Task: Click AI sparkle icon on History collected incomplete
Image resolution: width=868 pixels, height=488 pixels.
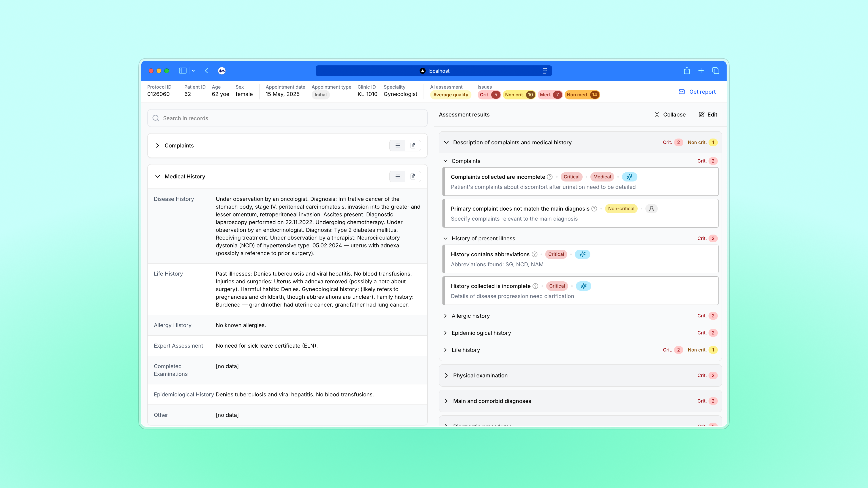Action: click(x=583, y=286)
